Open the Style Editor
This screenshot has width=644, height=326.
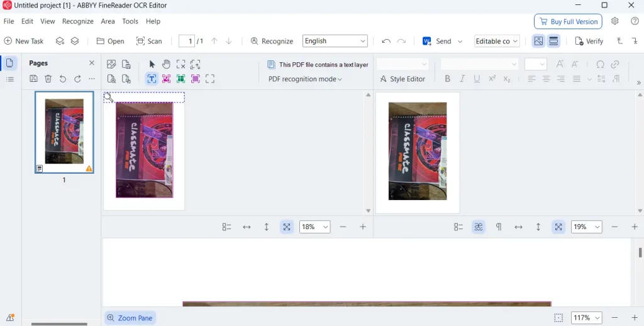(x=402, y=79)
